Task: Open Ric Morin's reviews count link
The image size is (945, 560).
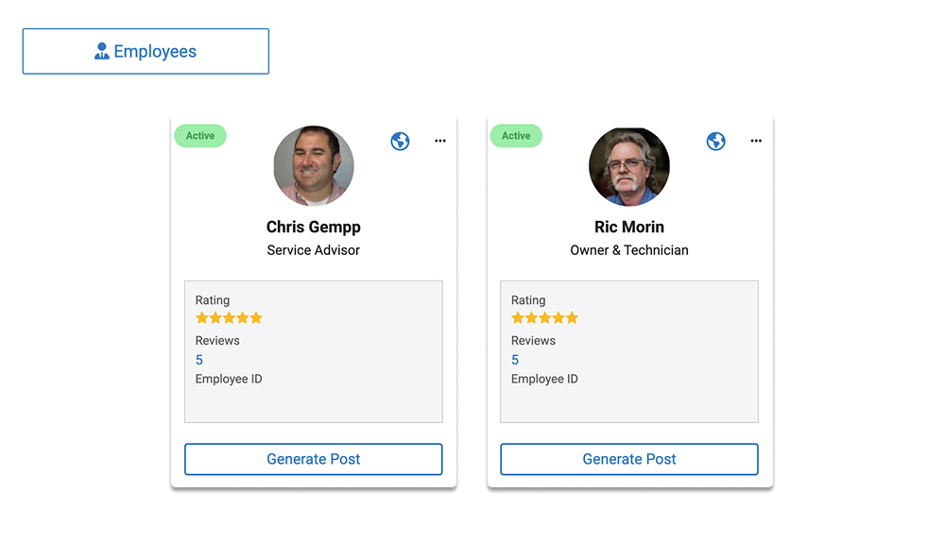Action: coord(515,360)
